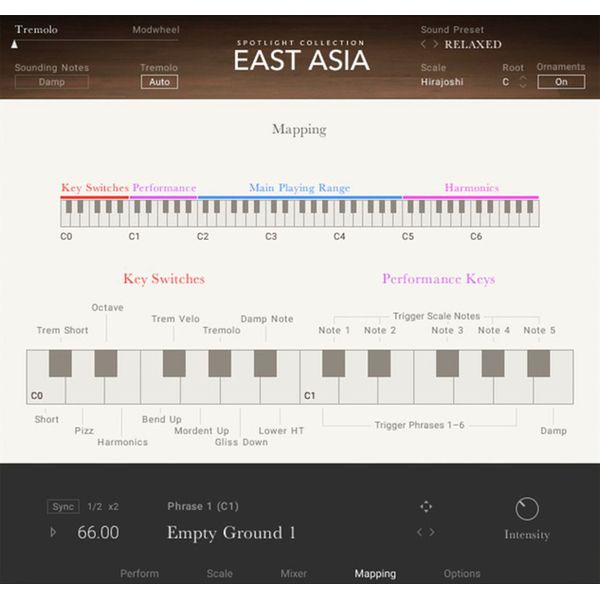Click the 66.00 tempo value

pos(98,532)
